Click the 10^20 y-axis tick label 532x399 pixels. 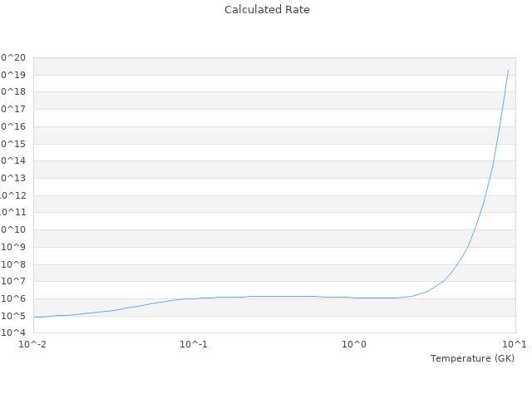click(14, 57)
